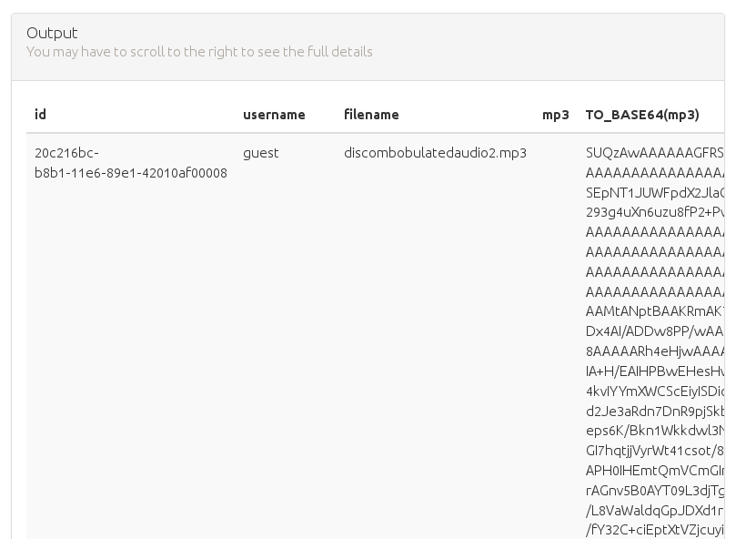Screen dimensions: 756x539
Task: Select the username column header
Action: point(274,115)
